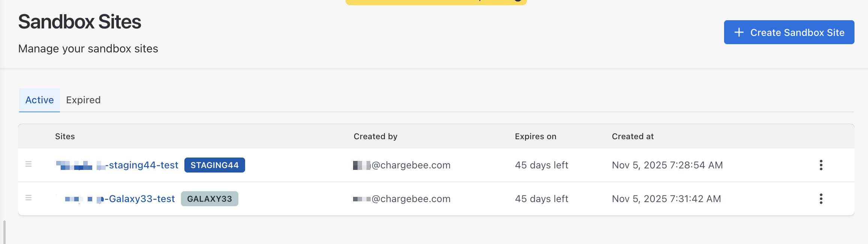Click the Created at column header

coord(633,137)
